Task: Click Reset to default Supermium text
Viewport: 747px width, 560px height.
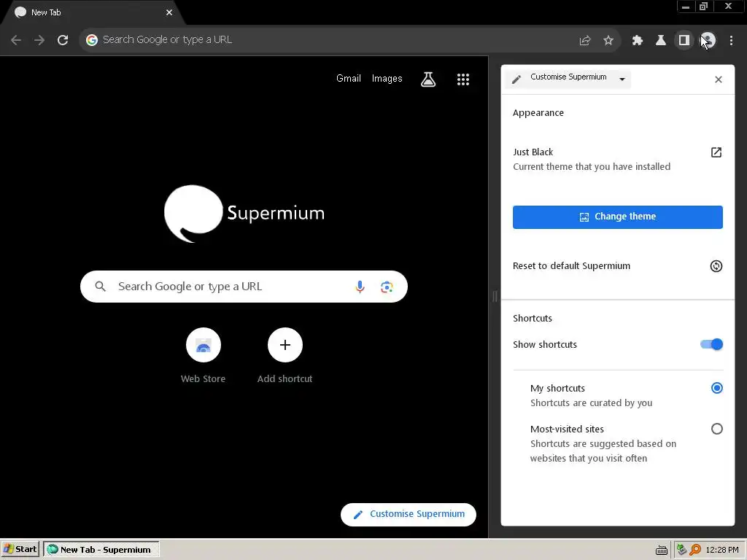Action: click(571, 266)
